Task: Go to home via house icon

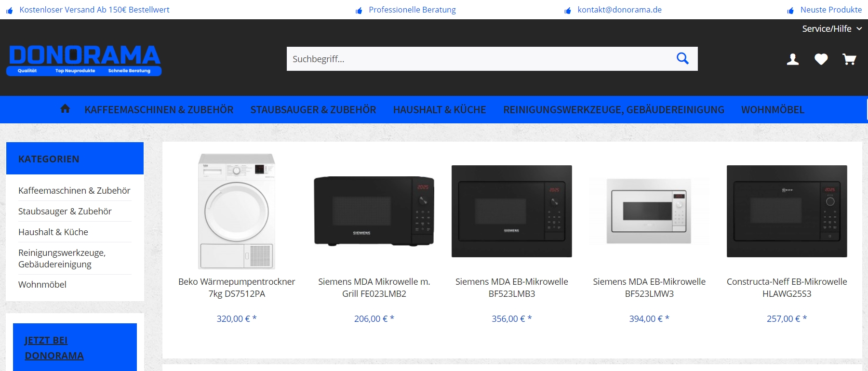Action: pyautogui.click(x=65, y=109)
